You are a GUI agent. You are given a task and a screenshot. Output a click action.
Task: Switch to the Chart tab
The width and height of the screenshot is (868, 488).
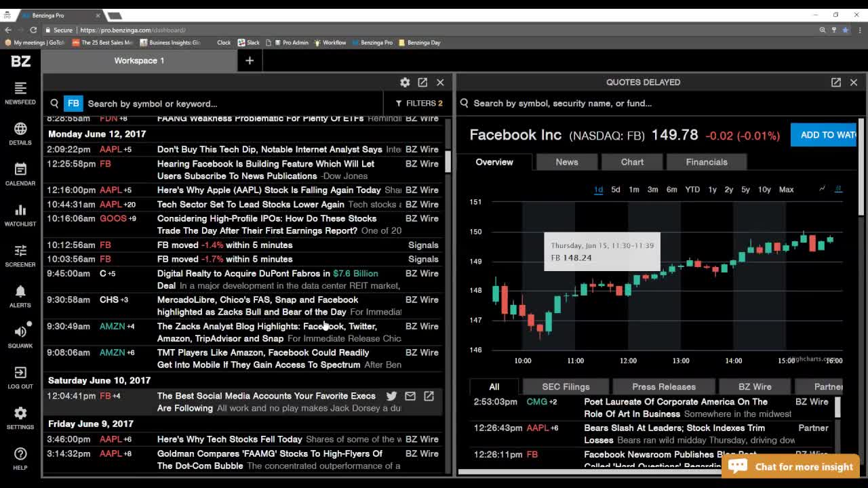coord(632,162)
